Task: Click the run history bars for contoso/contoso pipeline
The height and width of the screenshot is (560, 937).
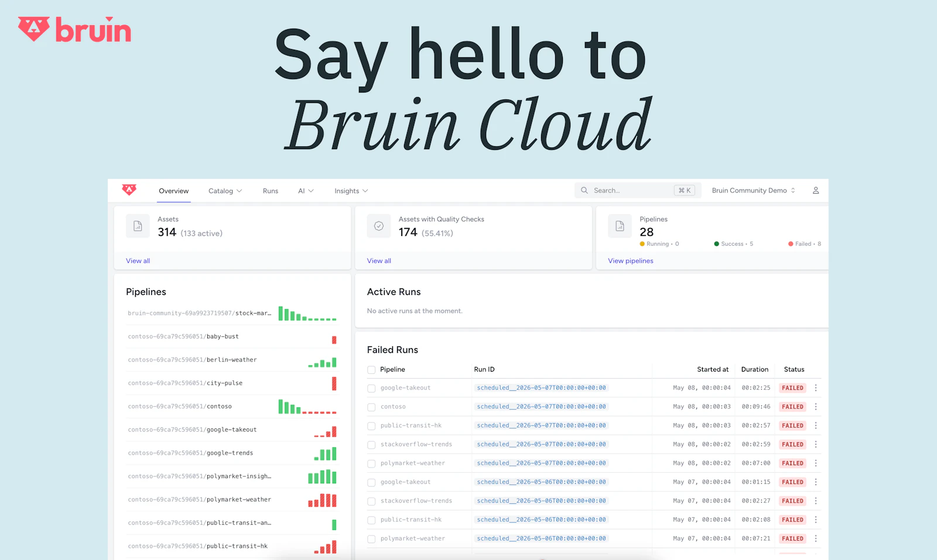Action: (307, 407)
